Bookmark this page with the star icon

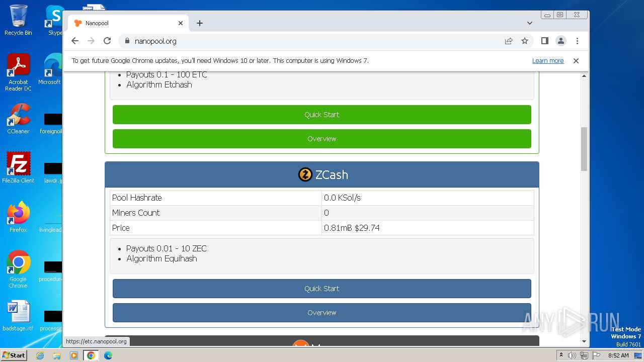pos(525,41)
